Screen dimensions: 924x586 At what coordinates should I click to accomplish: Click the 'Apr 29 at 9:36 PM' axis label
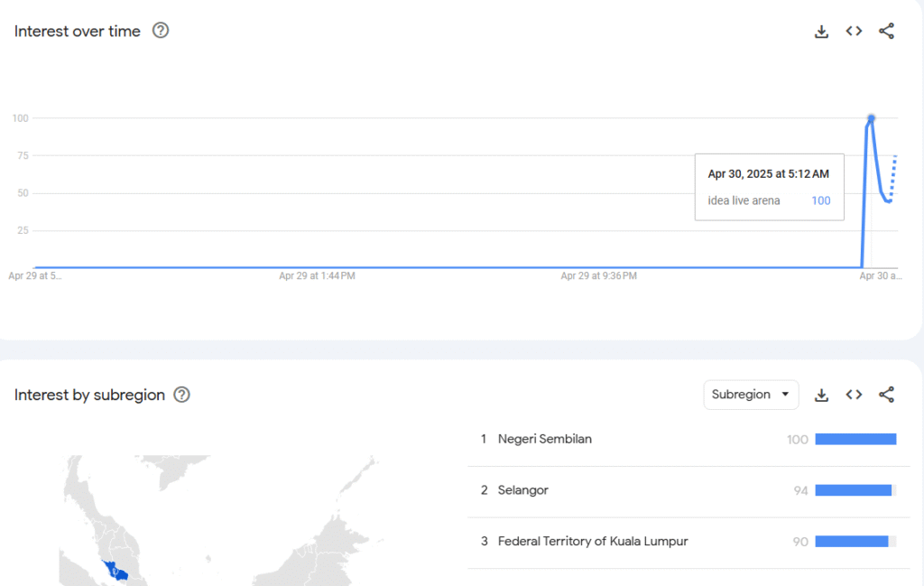tap(599, 276)
